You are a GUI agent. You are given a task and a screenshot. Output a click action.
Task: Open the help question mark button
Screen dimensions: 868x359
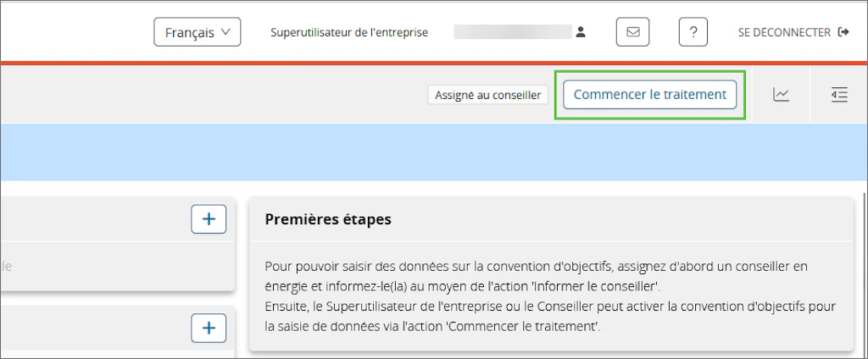point(693,32)
